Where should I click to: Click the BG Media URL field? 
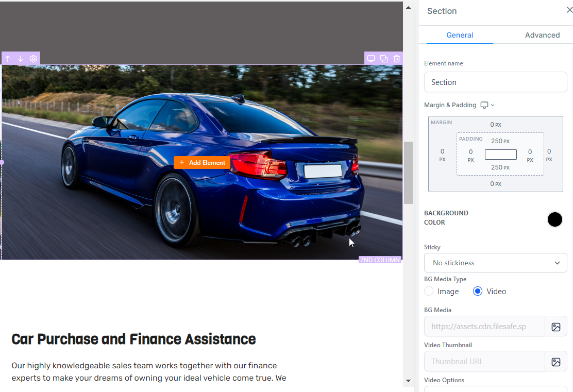click(484, 327)
